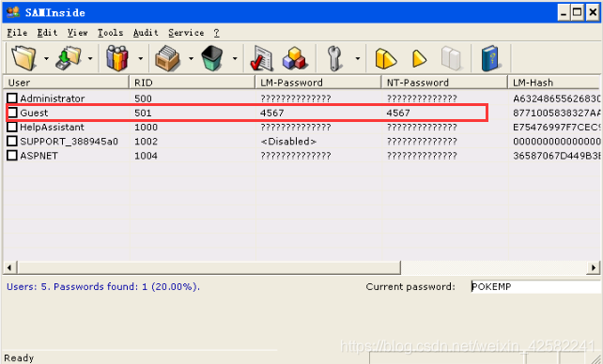Click the single yellow arrow resume icon
Screen dimensions: 603x364
pos(419,59)
